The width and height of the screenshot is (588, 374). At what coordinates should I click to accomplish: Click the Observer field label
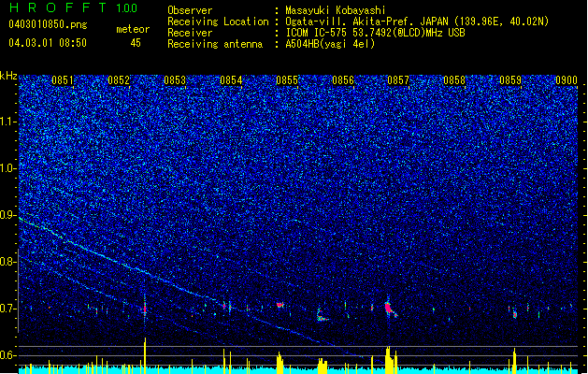190,10
